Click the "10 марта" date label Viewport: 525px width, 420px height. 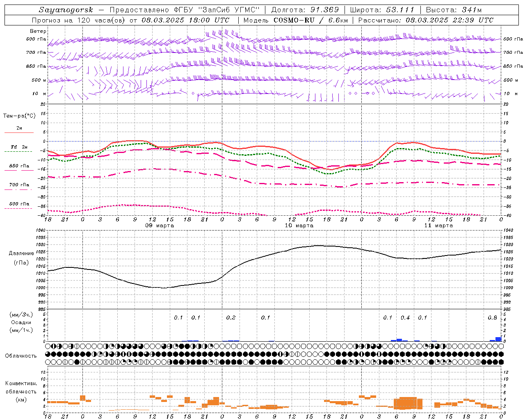click(299, 225)
